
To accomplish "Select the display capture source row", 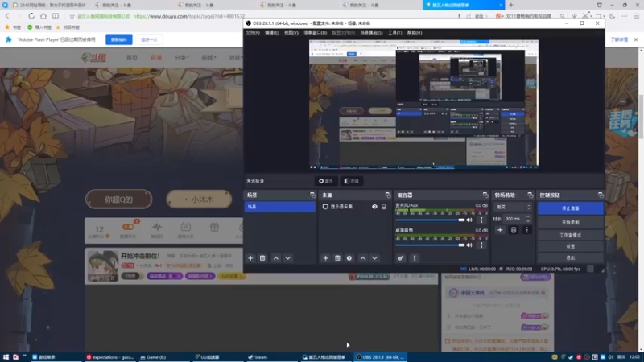I will pos(354,207).
